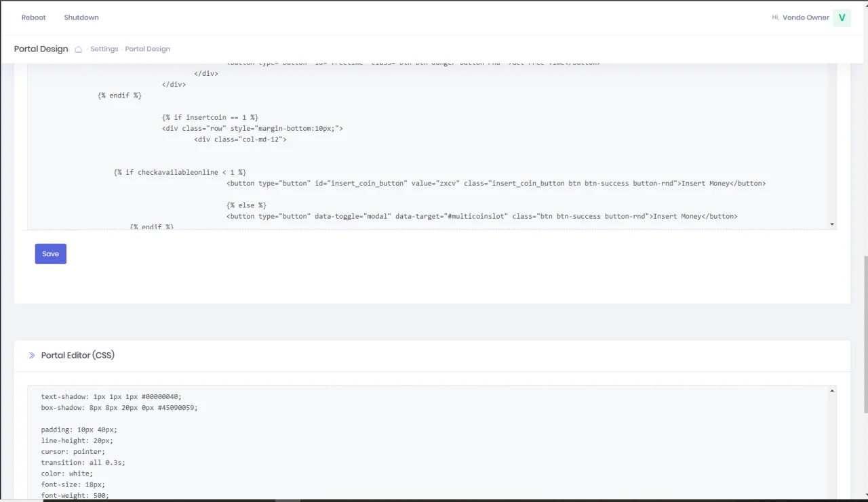Open Settings in the breadcrumb
The height and width of the screenshot is (502, 868).
coord(104,49)
